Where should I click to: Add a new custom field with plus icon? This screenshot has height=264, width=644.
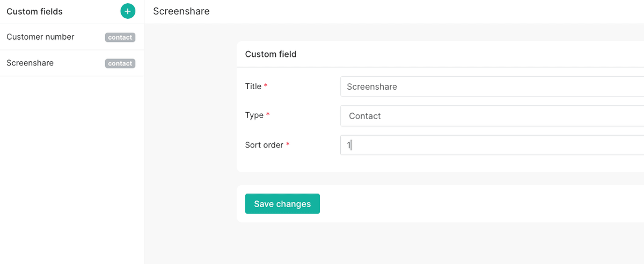pos(128,11)
